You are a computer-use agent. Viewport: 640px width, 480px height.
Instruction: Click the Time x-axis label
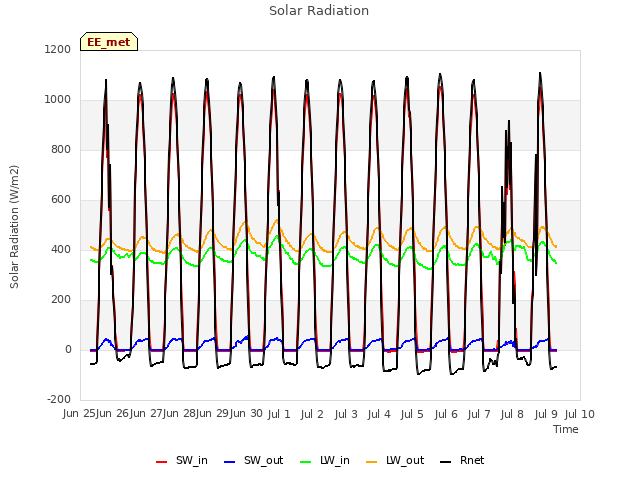[x=566, y=429]
